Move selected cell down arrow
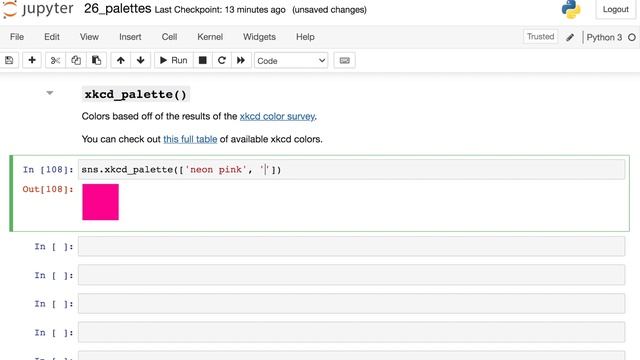The height and width of the screenshot is (360, 640). pyautogui.click(x=141, y=60)
